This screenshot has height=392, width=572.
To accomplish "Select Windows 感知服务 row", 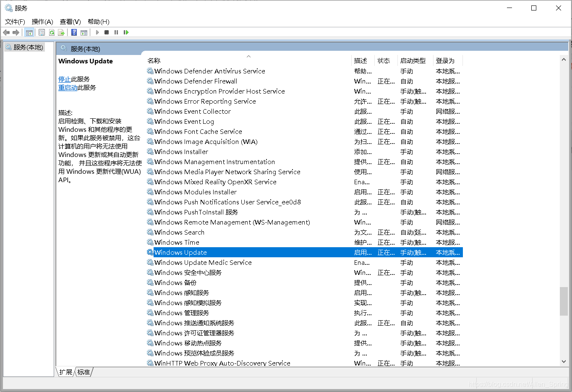I will point(304,293).
